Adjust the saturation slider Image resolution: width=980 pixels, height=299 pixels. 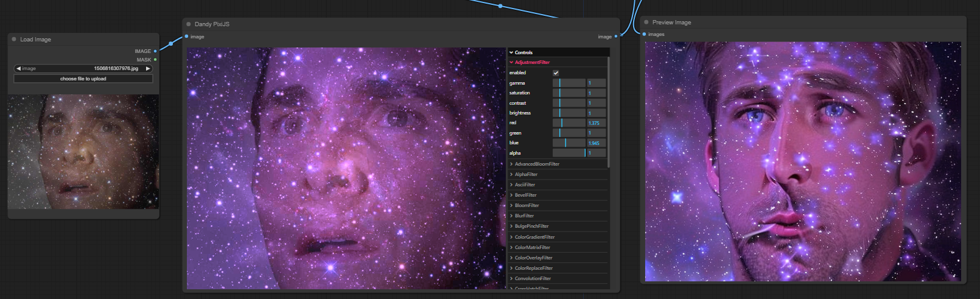pos(569,93)
